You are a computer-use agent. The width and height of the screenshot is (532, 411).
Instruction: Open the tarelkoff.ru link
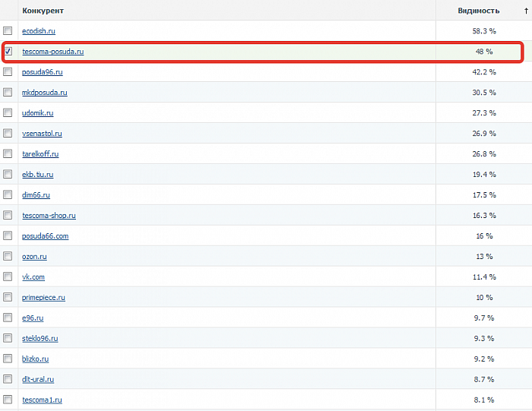[x=40, y=154]
